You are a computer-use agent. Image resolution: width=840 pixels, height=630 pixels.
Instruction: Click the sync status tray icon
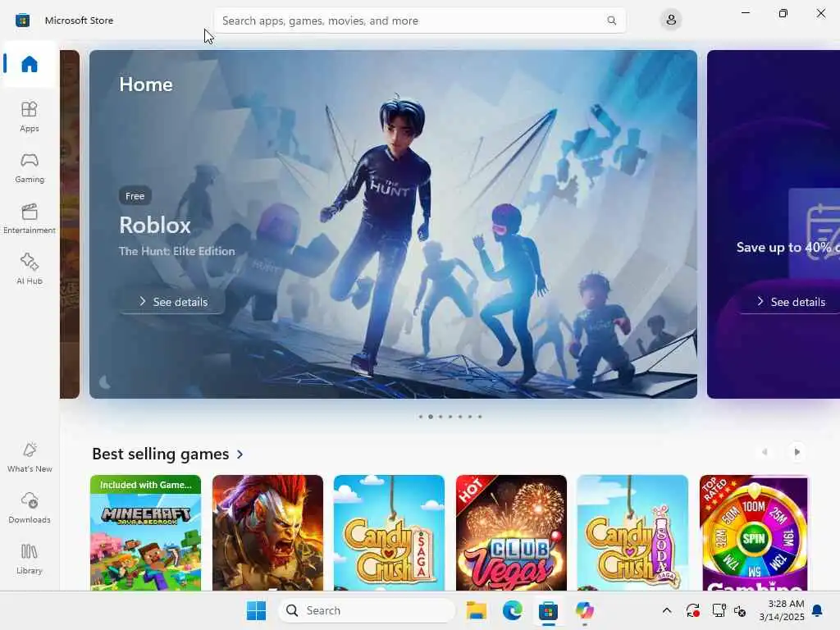tap(692, 610)
